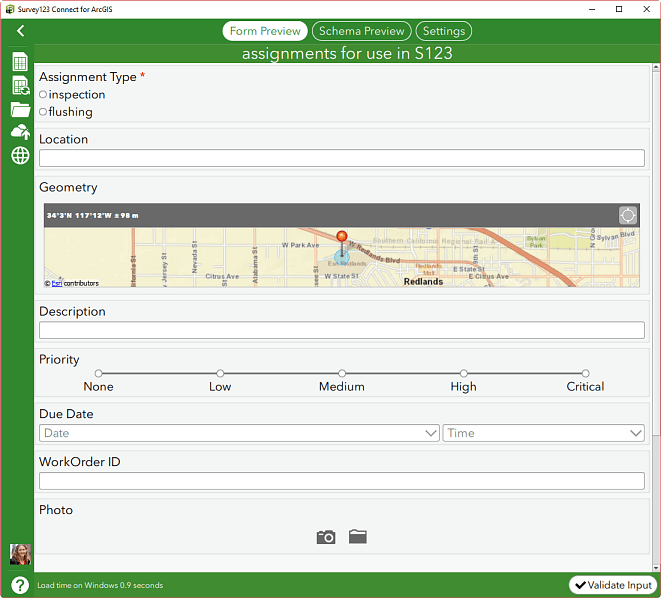This screenshot has width=661, height=598.
Task: Click the form title assignments for use in S123
Action: coord(347,54)
